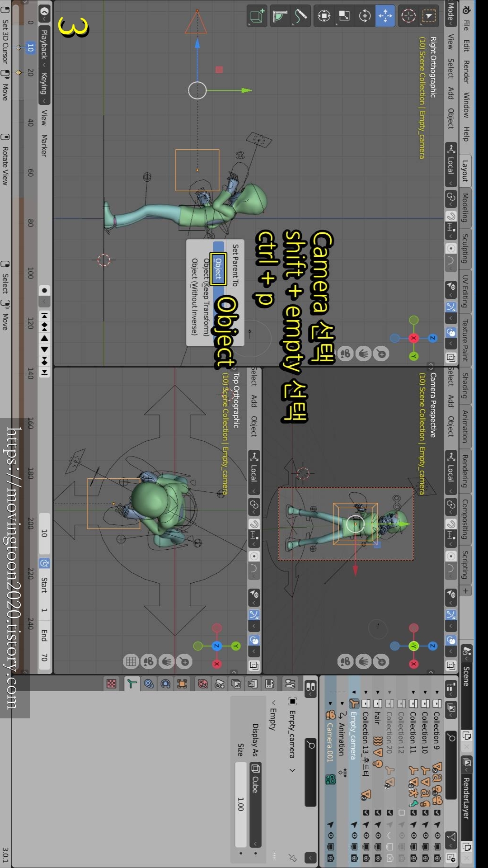
Task: Uncheck Collection 9 exclude checkbox
Action: (x=437, y=812)
